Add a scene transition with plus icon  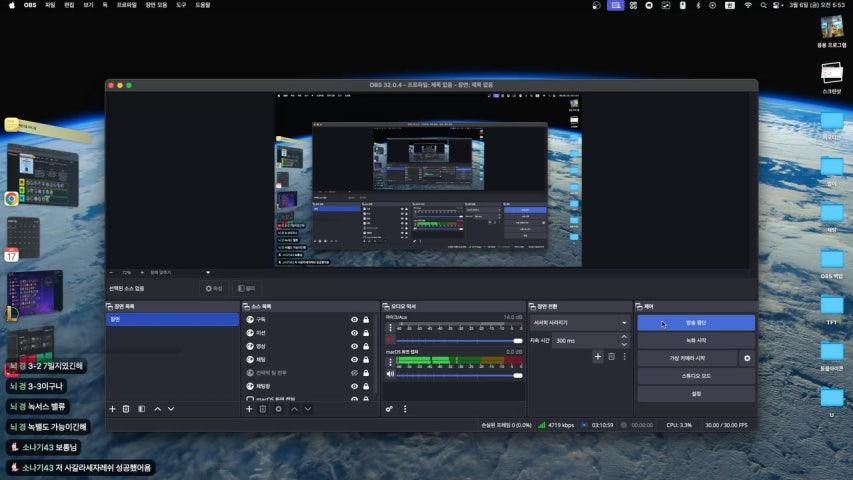pos(598,356)
